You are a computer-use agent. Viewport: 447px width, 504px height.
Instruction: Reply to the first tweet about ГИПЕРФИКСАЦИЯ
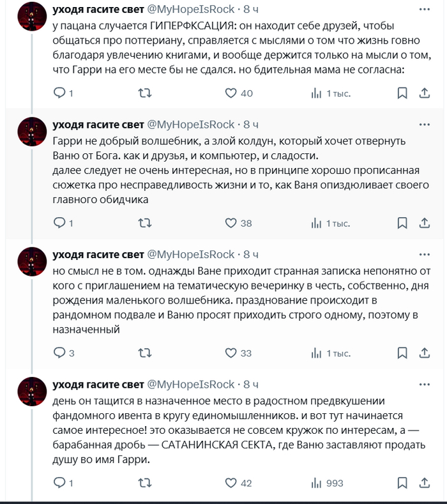(x=59, y=93)
